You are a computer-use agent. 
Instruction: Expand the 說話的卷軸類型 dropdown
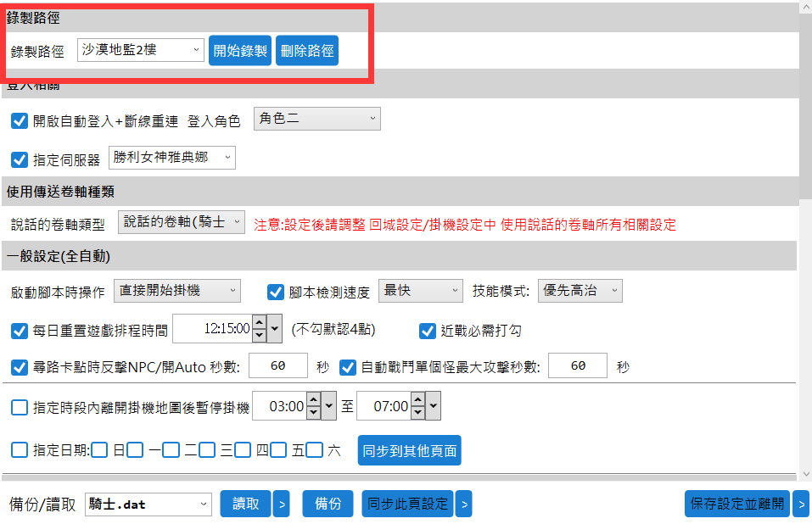[181, 223]
